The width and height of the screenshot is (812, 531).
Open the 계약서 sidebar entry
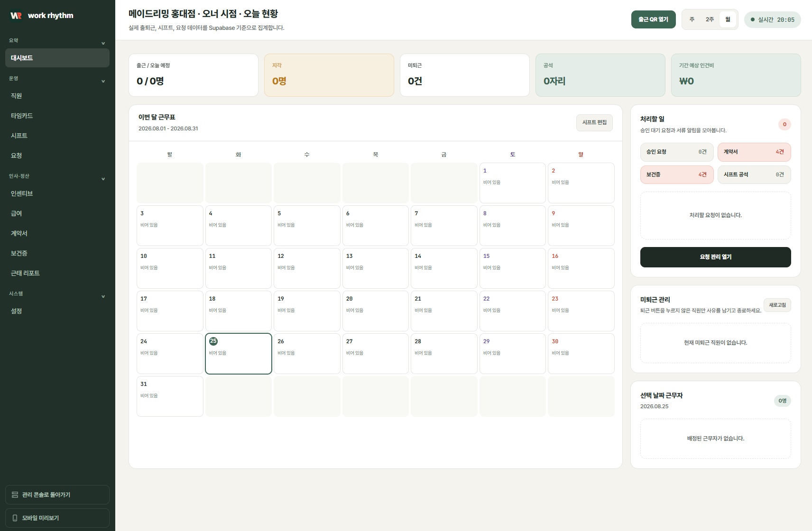pos(57,233)
